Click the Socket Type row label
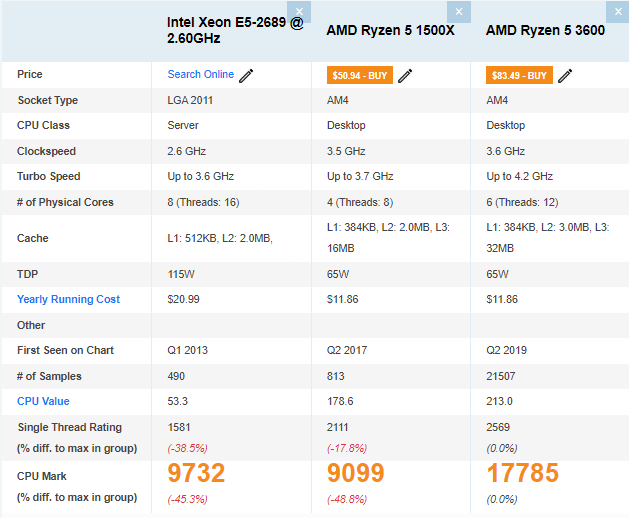 click(x=48, y=100)
